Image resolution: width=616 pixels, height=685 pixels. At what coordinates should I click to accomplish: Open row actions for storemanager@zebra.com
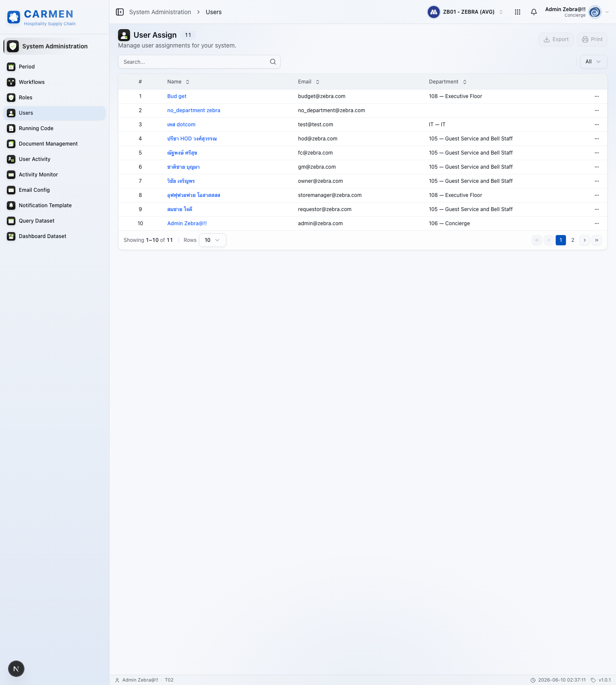click(x=597, y=195)
